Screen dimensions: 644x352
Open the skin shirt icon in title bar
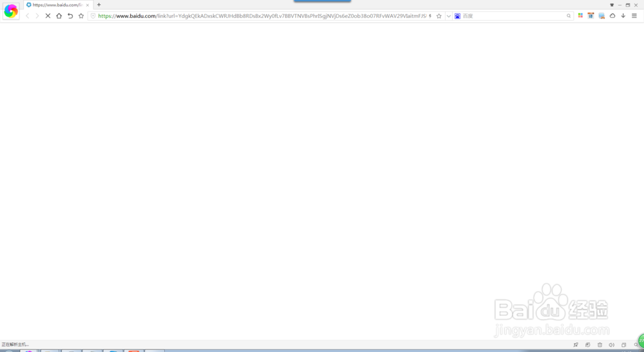612,5
